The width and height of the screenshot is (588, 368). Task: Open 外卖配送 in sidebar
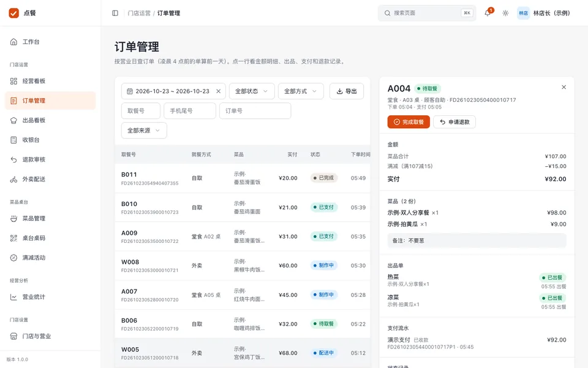[50, 180]
